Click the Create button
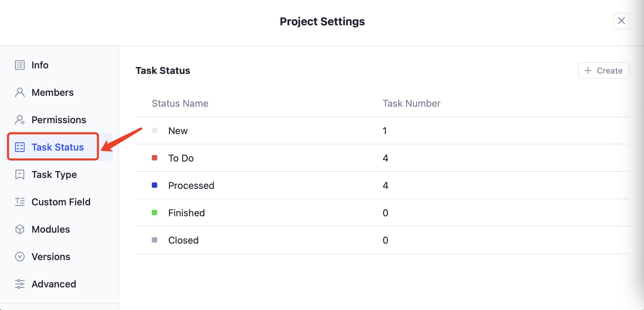This screenshot has width=644, height=310. click(x=604, y=70)
